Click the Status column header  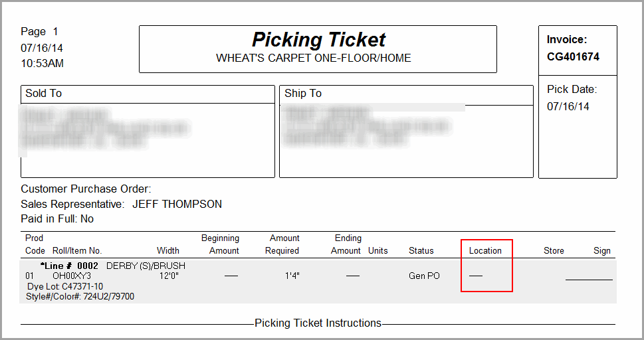point(421,250)
